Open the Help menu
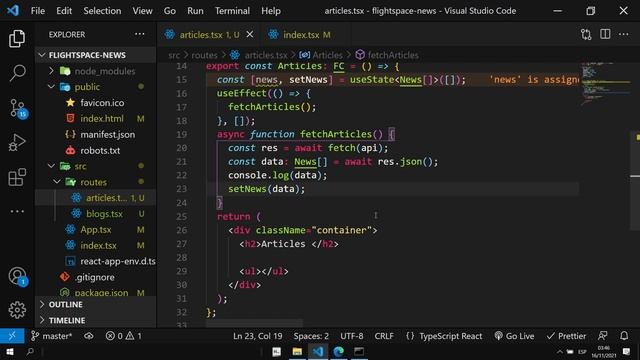 click(271, 11)
